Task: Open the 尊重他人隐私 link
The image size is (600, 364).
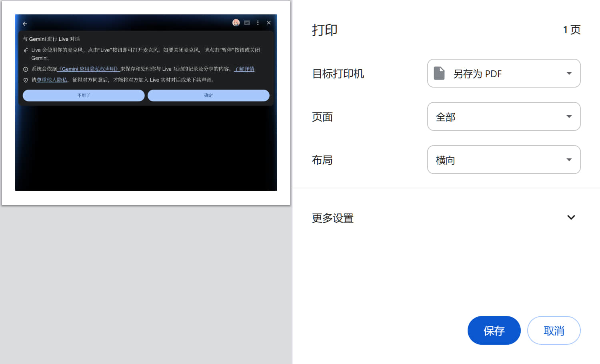Action: click(52, 80)
